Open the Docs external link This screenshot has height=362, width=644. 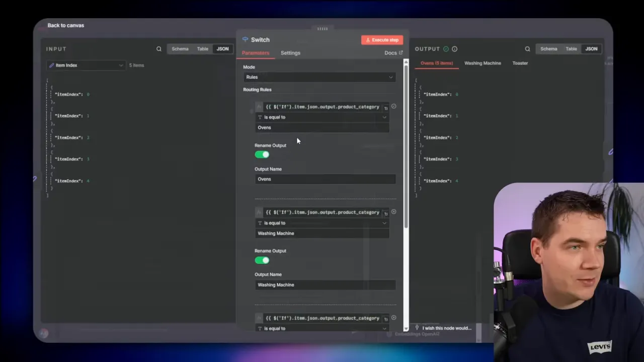[393, 52]
